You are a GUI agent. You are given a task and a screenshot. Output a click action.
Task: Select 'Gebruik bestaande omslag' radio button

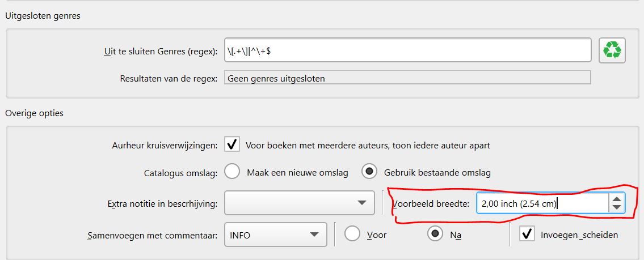pos(369,172)
